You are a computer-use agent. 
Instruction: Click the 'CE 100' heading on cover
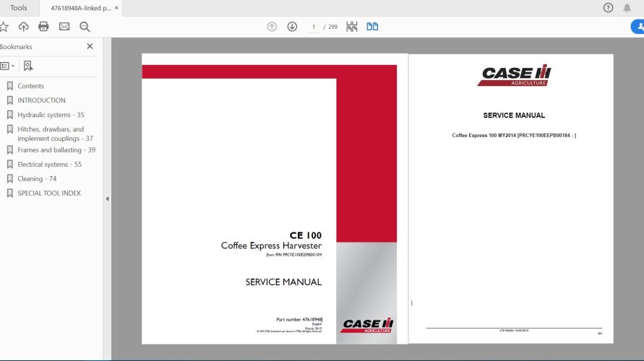point(306,235)
